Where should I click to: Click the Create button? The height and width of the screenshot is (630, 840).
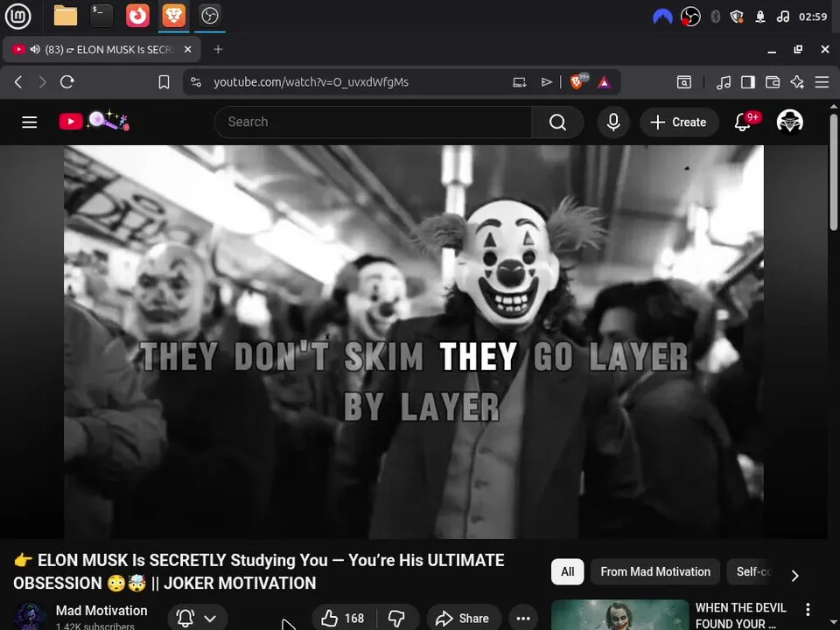click(x=679, y=122)
